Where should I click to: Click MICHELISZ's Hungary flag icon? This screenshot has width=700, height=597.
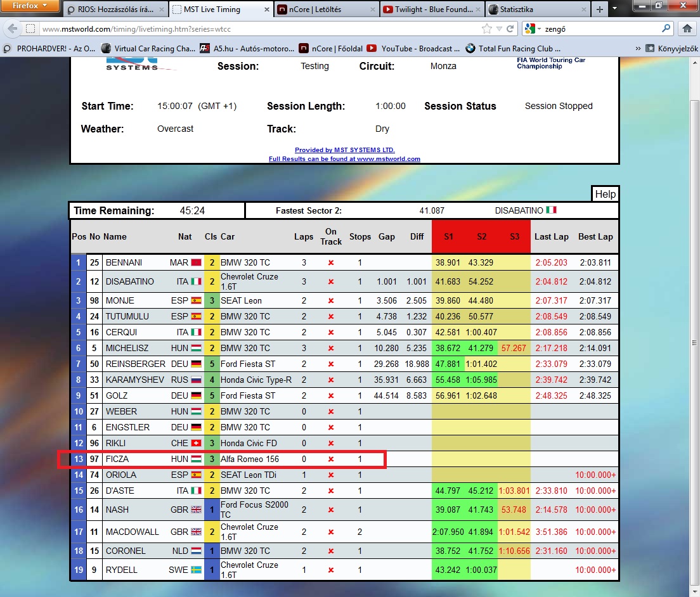pos(197,348)
